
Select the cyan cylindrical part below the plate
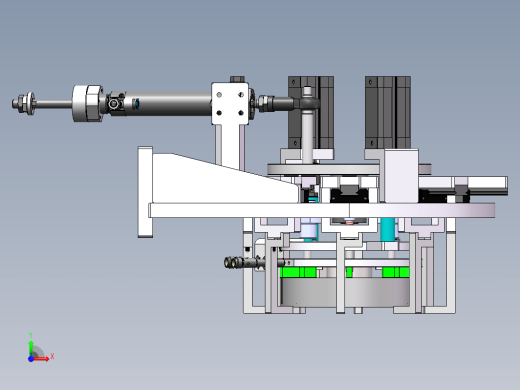point(387,229)
